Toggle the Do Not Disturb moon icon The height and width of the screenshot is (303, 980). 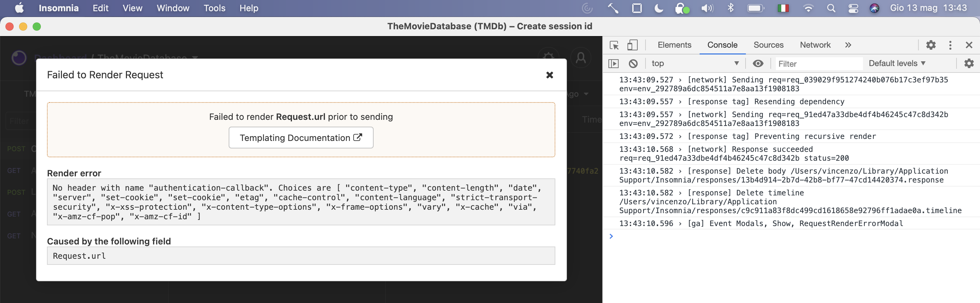[659, 8]
